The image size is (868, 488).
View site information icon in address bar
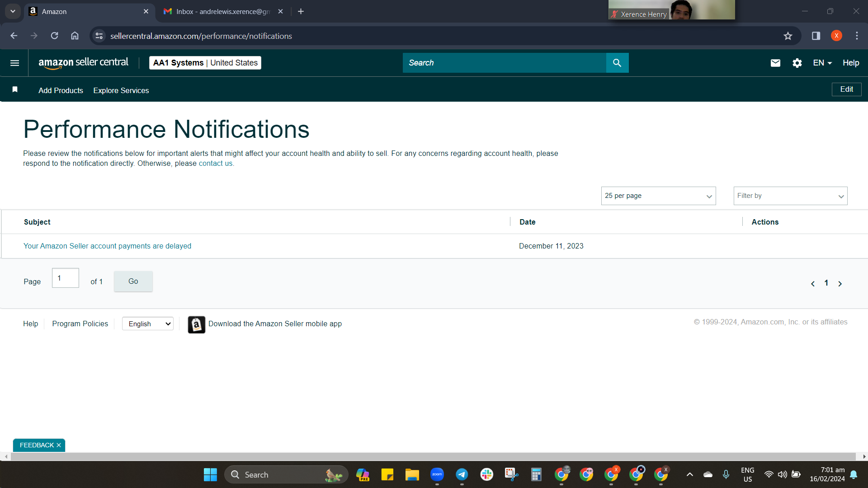(x=99, y=36)
